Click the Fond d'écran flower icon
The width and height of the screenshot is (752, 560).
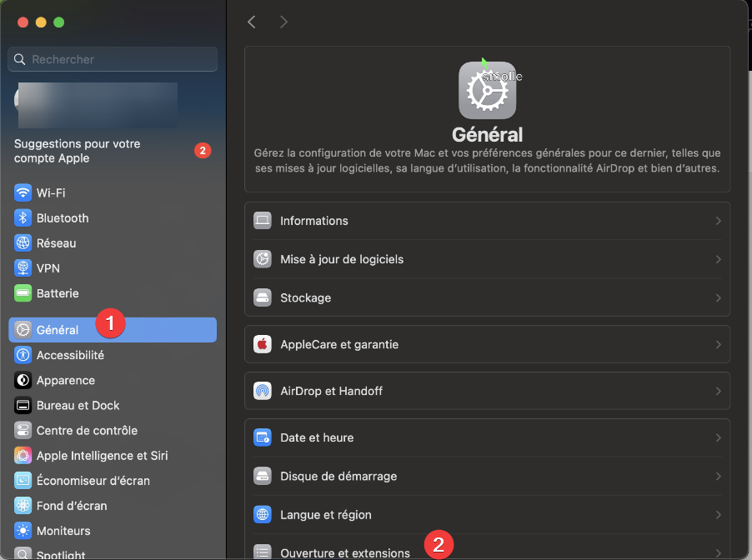coord(23,506)
